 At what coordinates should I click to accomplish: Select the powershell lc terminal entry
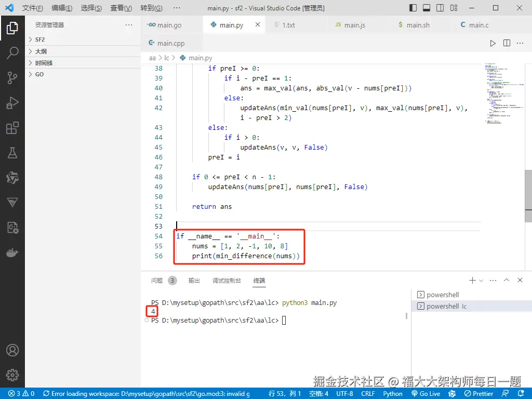click(x=472, y=306)
